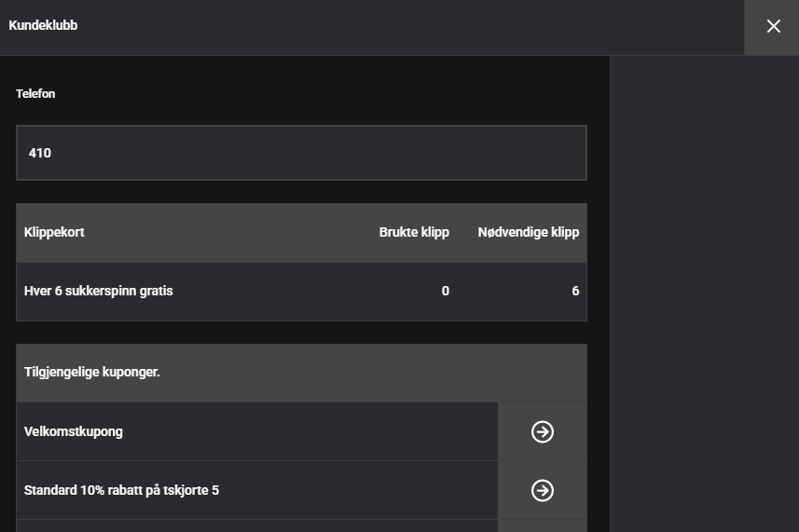
Task: Click arrow icon for Standard 10% rabatt coupon
Action: click(x=543, y=490)
